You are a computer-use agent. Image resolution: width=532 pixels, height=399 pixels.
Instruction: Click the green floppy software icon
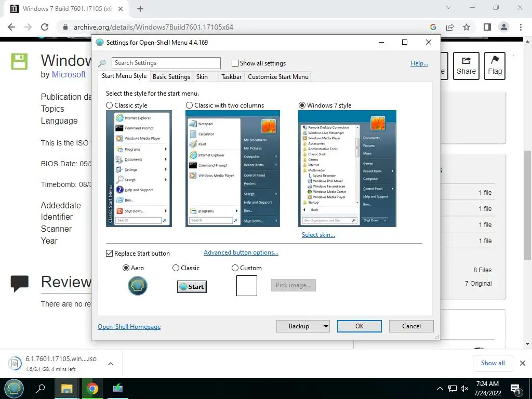pos(19,61)
